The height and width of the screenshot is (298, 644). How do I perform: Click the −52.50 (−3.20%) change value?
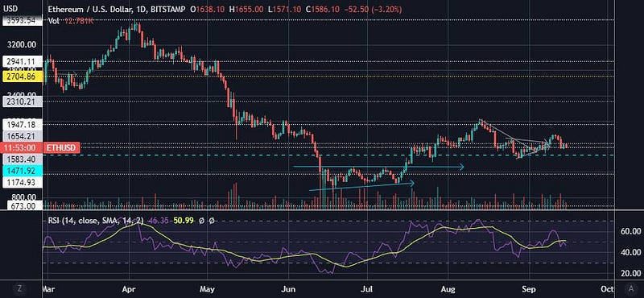pyautogui.click(x=373, y=9)
